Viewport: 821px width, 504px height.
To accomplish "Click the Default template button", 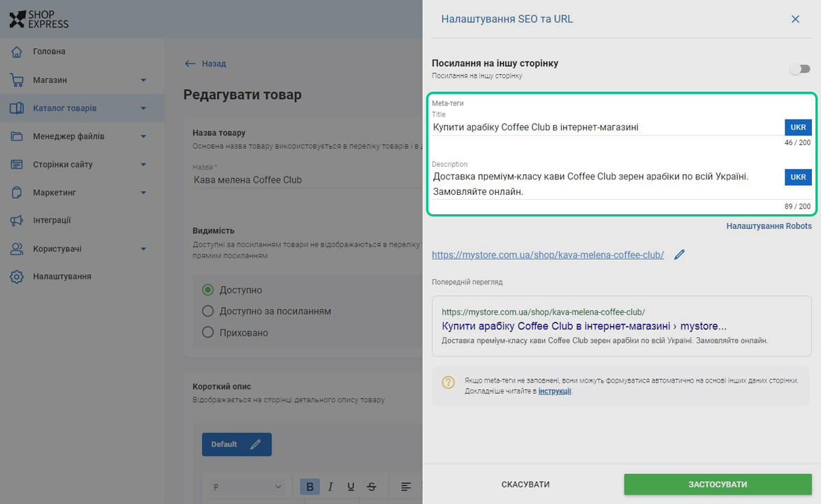I will coord(237,445).
